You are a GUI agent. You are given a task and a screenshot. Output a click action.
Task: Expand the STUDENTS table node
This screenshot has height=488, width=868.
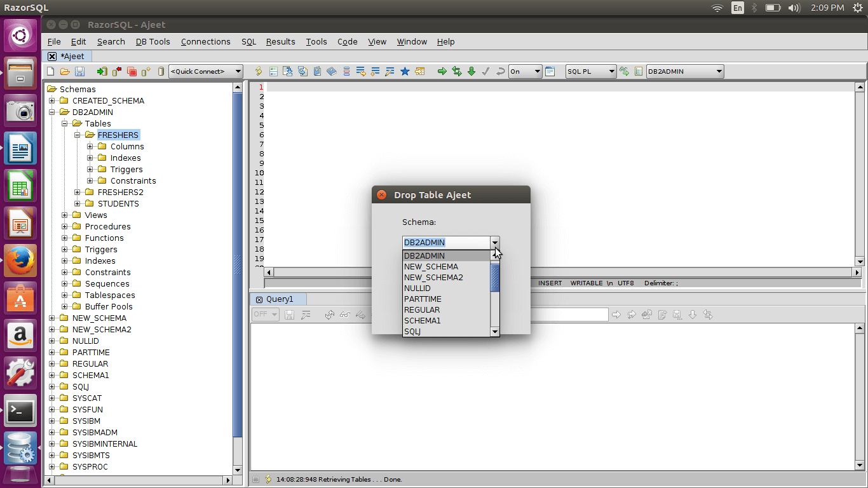pos(78,204)
